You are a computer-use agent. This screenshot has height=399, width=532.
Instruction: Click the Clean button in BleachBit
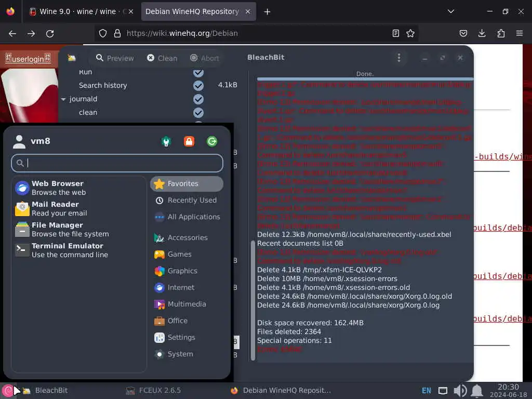click(x=162, y=58)
